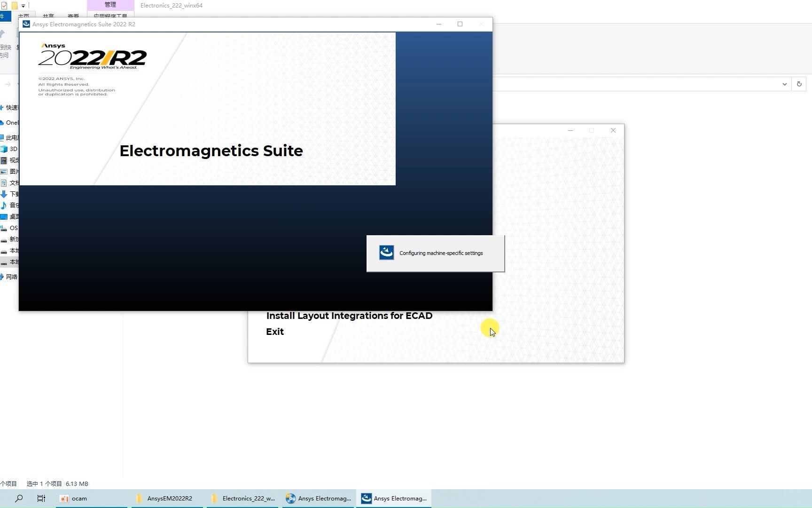The width and height of the screenshot is (812, 508).
Task: Select the highlighted 本地 drive row in sidebar
Action: [x=9, y=262]
